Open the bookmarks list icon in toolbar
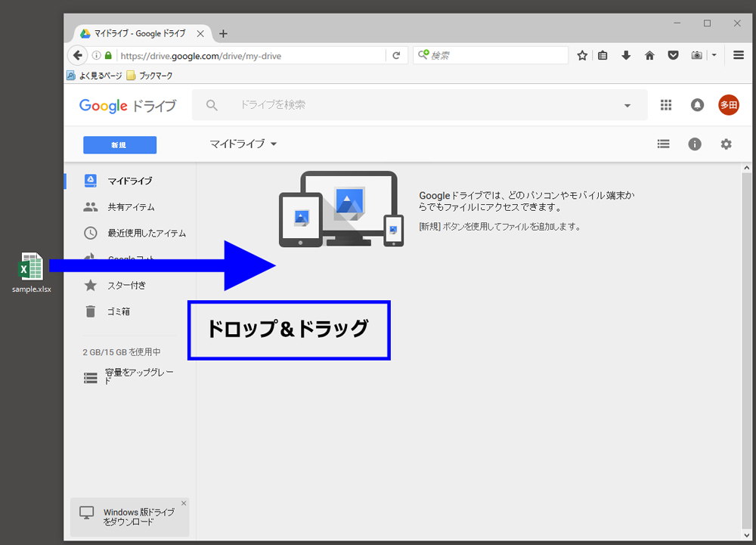 pos(603,55)
